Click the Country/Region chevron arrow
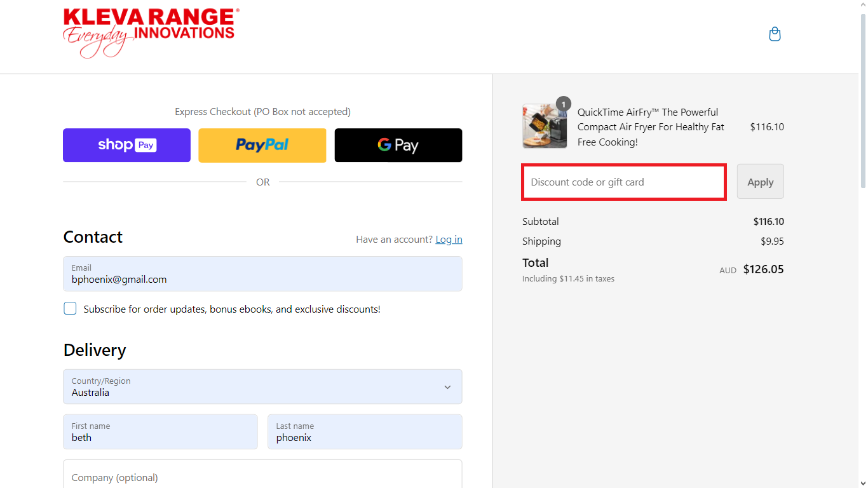This screenshot has height=488, width=868. (447, 386)
